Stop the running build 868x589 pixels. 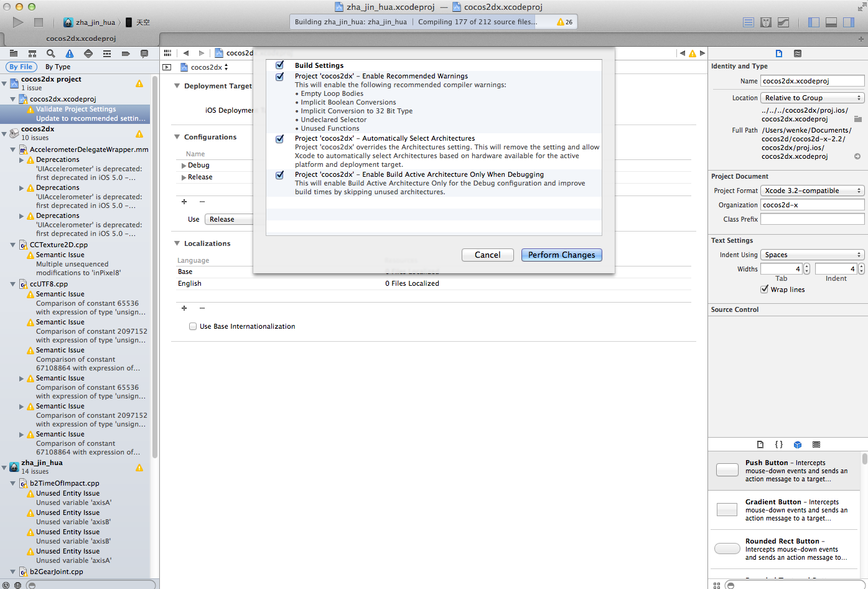click(39, 22)
